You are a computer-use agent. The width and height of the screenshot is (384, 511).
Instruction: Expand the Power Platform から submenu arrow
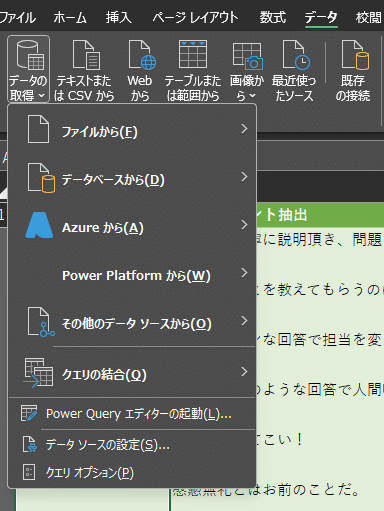coord(244,273)
